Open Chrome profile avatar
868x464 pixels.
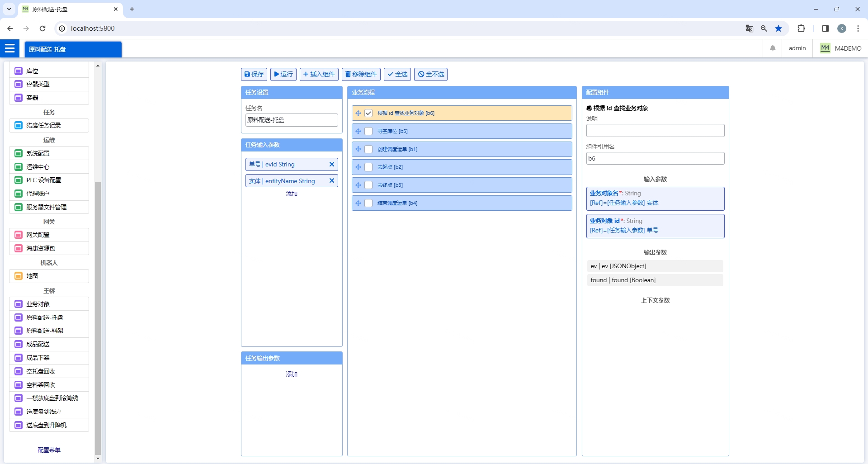[x=842, y=28]
